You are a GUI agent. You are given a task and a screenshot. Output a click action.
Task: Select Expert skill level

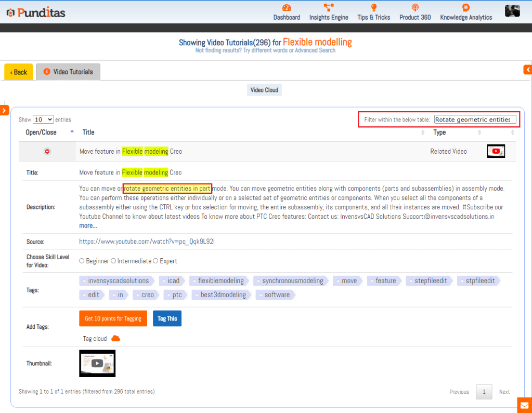tap(155, 261)
